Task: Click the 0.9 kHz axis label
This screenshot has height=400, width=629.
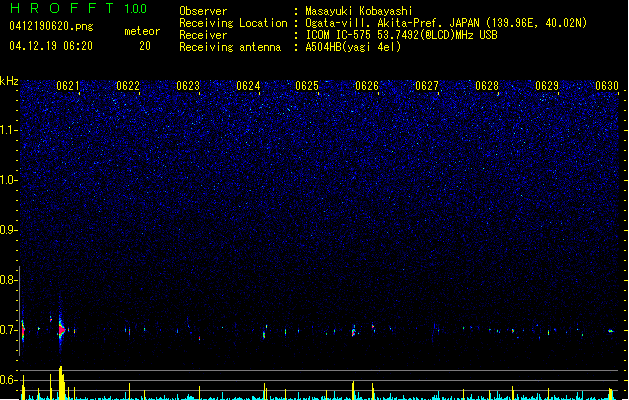Action: tap(9, 230)
